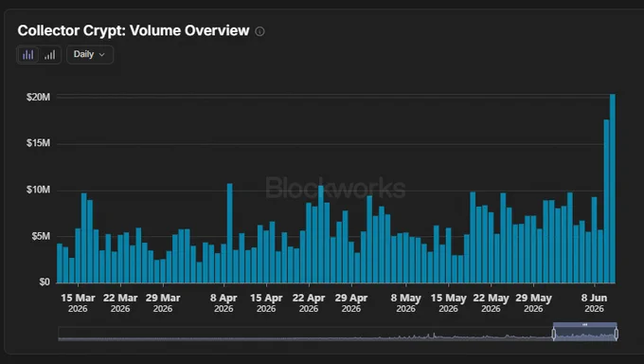Click the 15 May 2026 date label
This screenshot has height=364, width=644.
tap(449, 302)
